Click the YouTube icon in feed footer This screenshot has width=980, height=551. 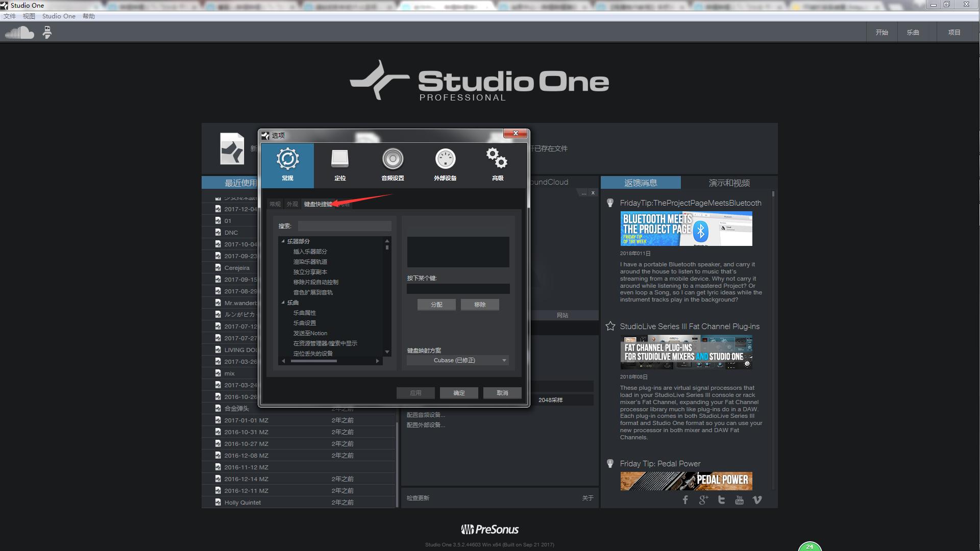[739, 500]
